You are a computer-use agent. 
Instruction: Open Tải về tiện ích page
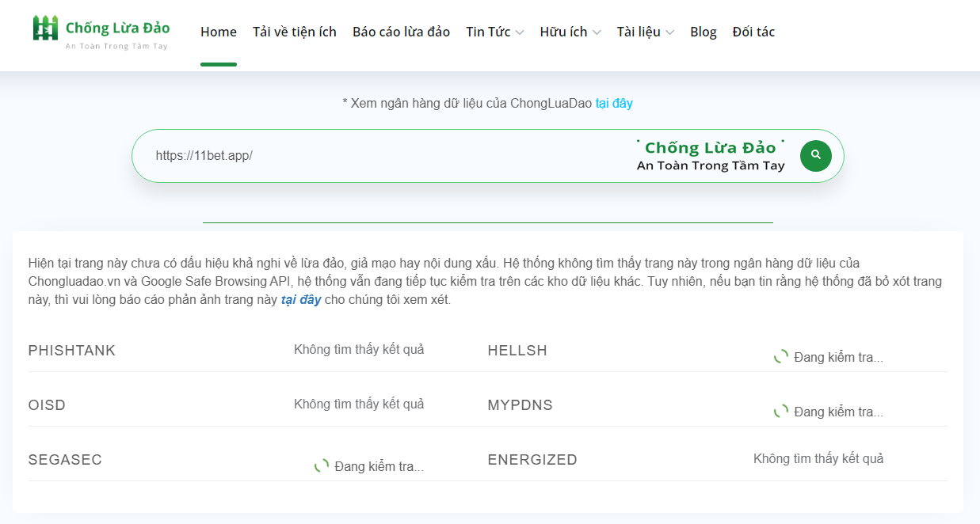click(295, 32)
